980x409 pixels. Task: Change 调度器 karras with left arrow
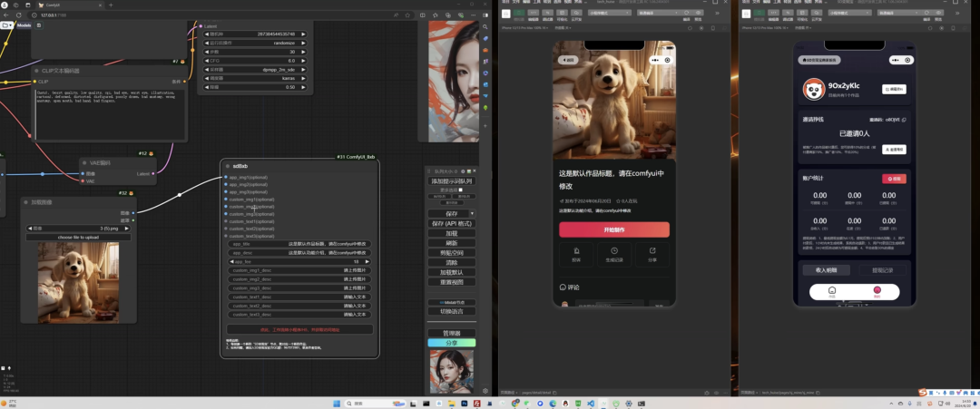(x=207, y=79)
